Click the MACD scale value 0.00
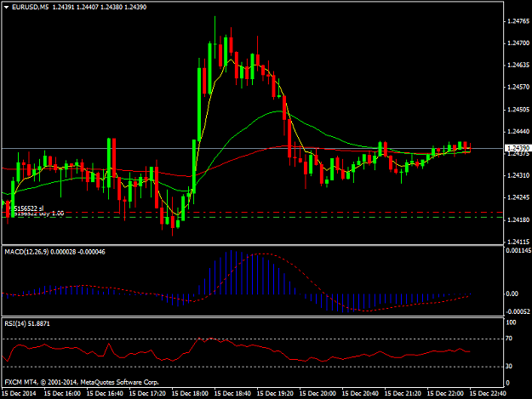This screenshot has height=399, width=532. (x=512, y=294)
